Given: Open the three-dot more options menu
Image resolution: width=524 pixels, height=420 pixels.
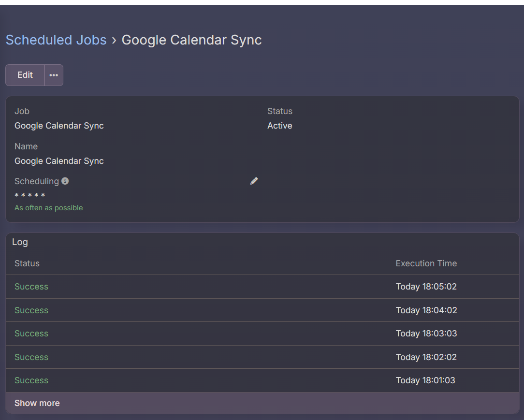Looking at the screenshot, I should [54, 75].
